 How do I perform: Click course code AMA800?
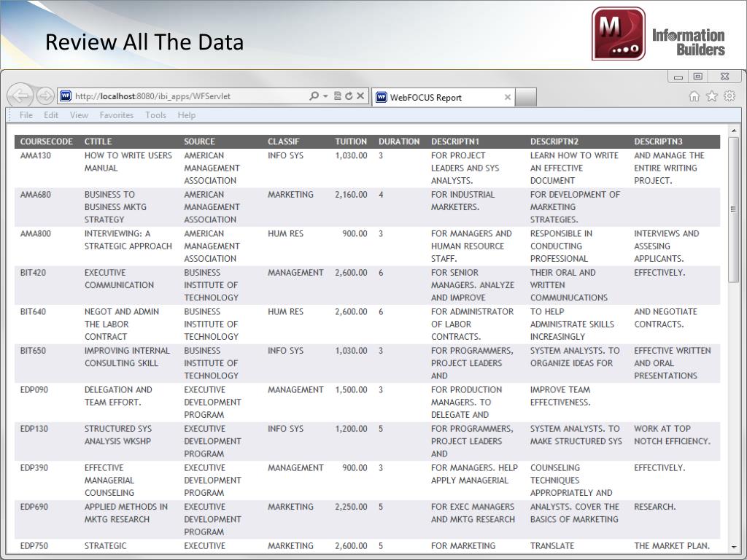(x=35, y=234)
